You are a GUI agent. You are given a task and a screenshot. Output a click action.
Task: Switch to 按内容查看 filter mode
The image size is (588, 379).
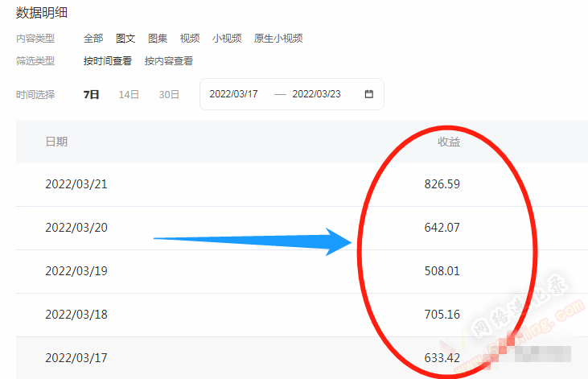(169, 61)
